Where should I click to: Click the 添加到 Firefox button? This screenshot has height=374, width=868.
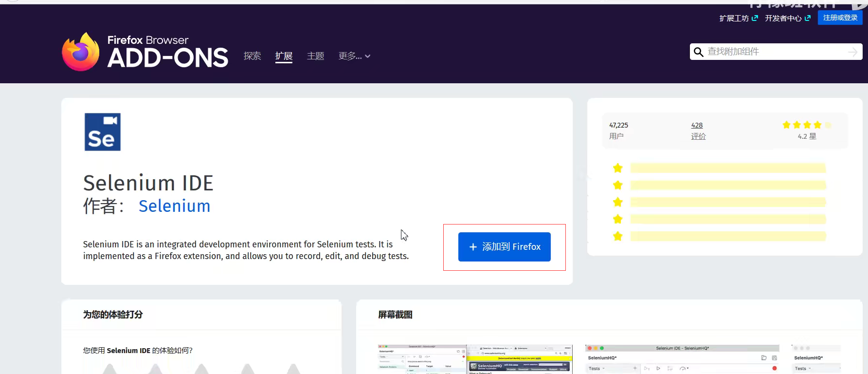click(x=504, y=247)
